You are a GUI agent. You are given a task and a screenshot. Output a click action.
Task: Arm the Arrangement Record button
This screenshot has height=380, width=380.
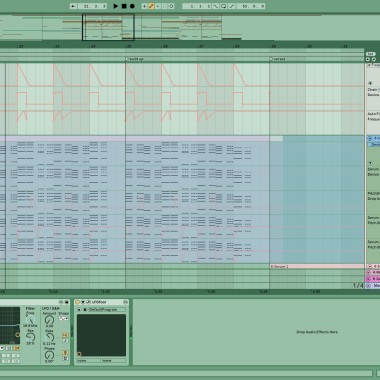[x=132, y=6]
